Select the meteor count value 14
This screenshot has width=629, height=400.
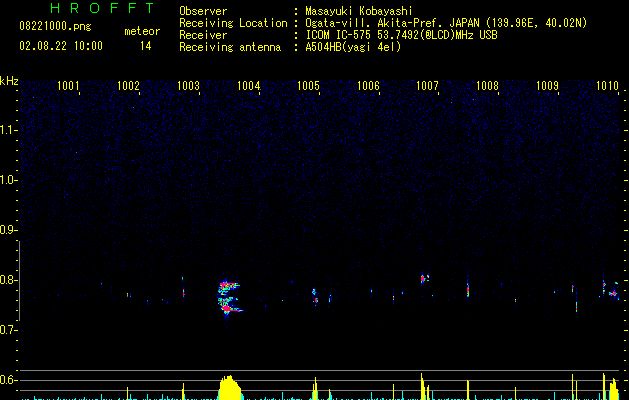[x=146, y=46]
